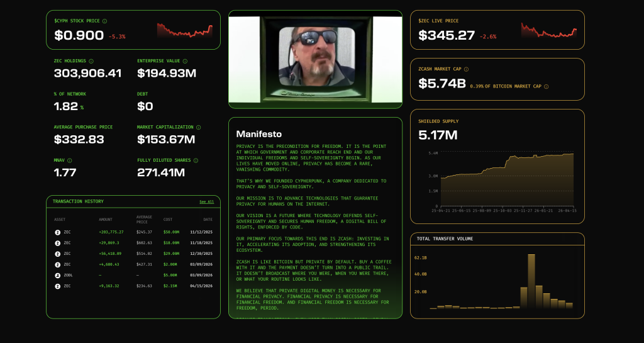
Task: Click the $18.00M cost cell
Action: click(x=171, y=243)
